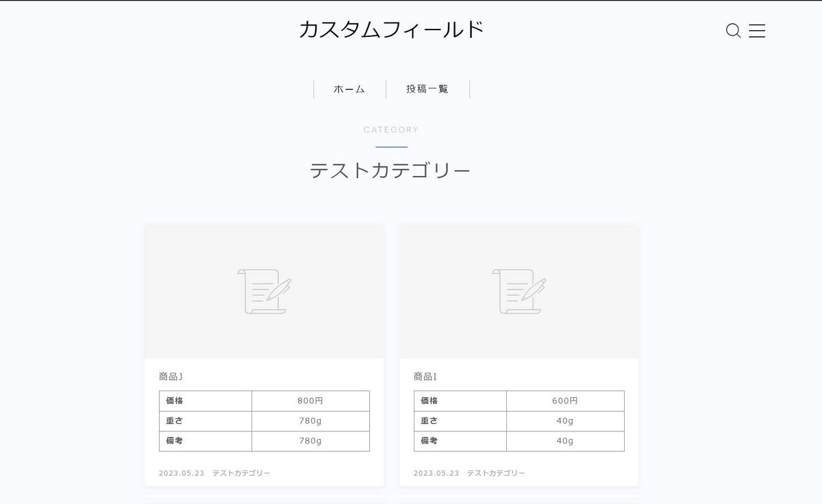
Task: Click the テストカテゴリー page heading
Action: click(390, 170)
